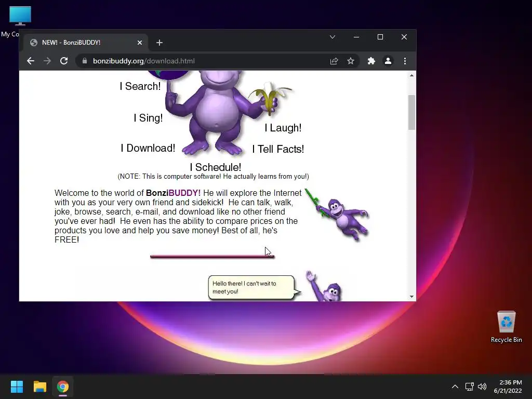The height and width of the screenshot is (399, 532).
Task: Select the Recycle Bin desktop icon
Action: (506, 326)
